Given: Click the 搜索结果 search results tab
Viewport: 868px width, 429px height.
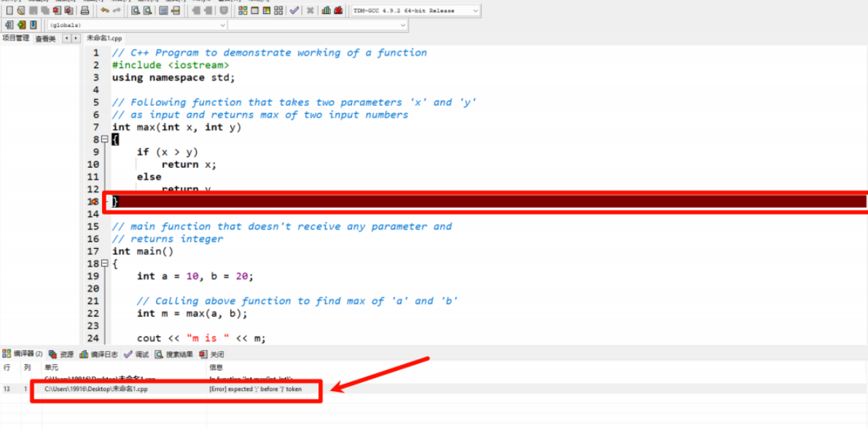Looking at the screenshot, I should coord(174,354).
